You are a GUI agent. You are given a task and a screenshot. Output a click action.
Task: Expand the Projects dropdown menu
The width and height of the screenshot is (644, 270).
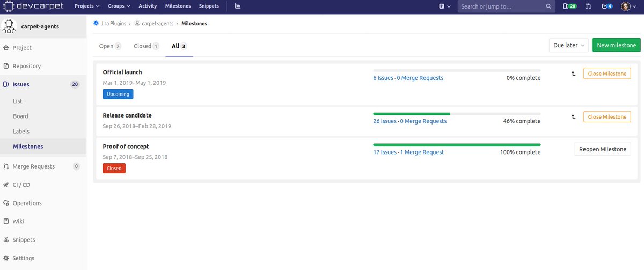click(87, 6)
